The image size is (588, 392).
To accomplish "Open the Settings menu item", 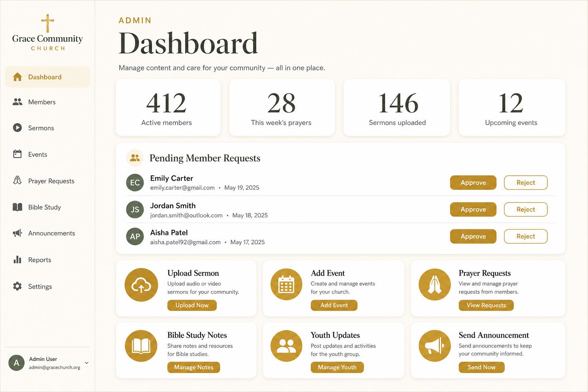I will [x=47, y=286].
